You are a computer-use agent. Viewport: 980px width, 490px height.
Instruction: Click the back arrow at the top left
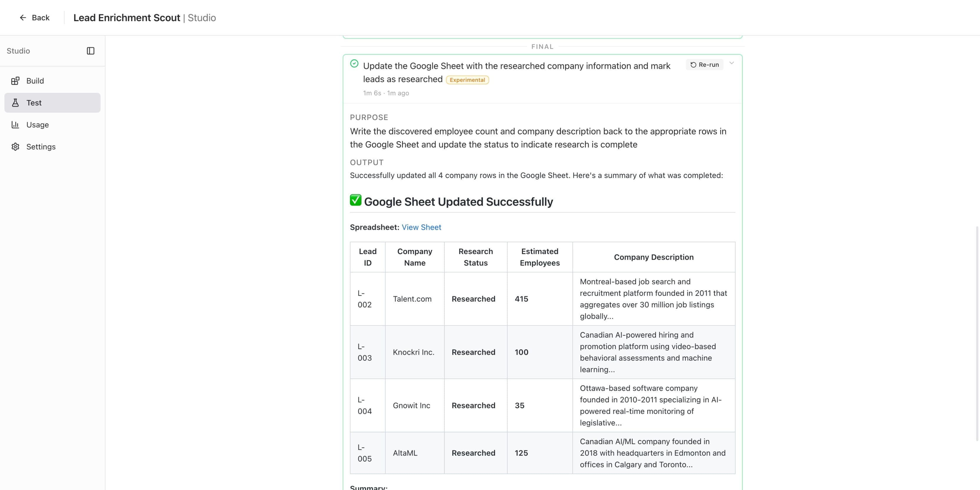(23, 18)
